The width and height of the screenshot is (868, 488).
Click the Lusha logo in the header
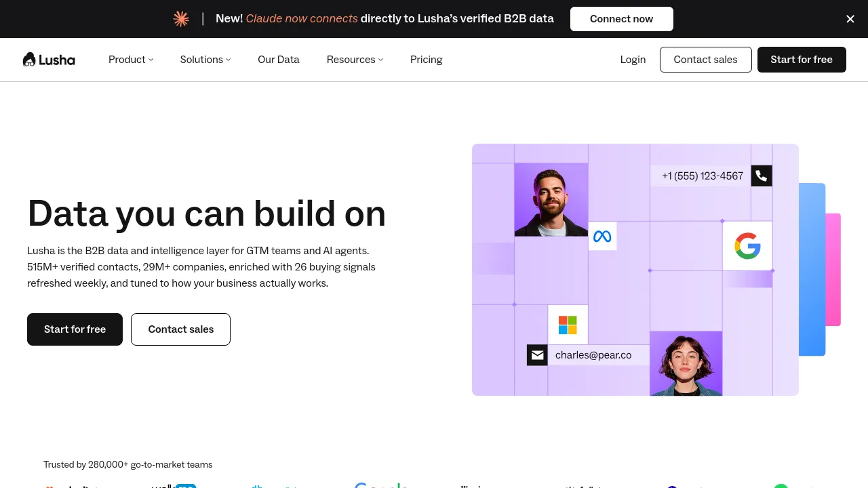pos(49,60)
